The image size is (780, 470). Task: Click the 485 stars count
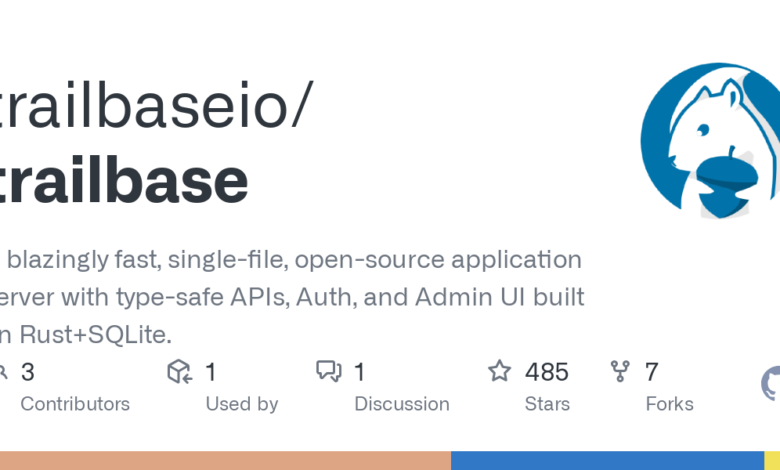546,372
